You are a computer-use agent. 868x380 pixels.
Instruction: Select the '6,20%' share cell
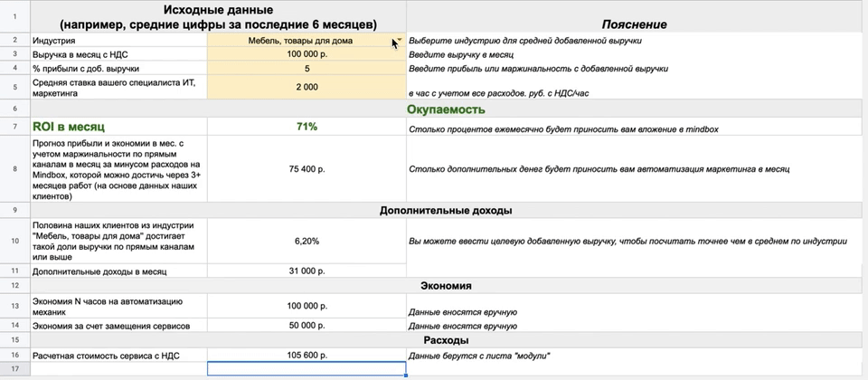point(307,241)
